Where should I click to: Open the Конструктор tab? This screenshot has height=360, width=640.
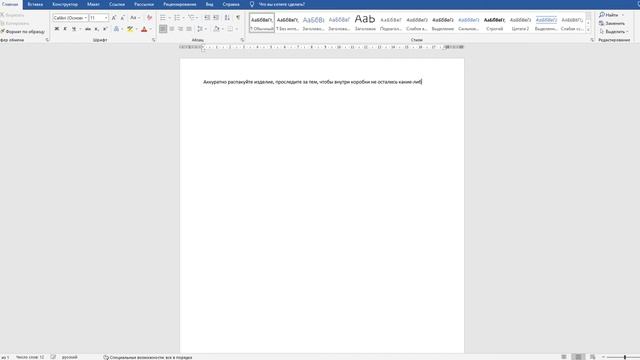tap(65, 4)
